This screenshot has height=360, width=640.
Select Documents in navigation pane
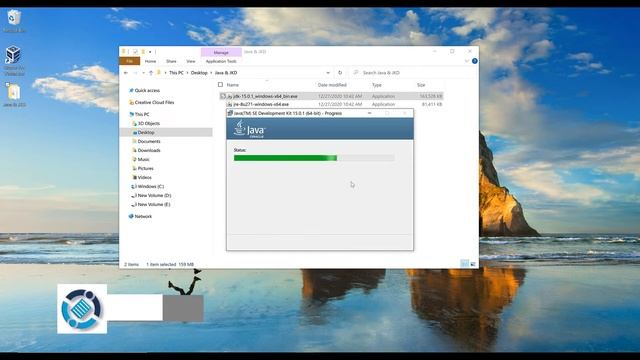click(x=149, y=141)
